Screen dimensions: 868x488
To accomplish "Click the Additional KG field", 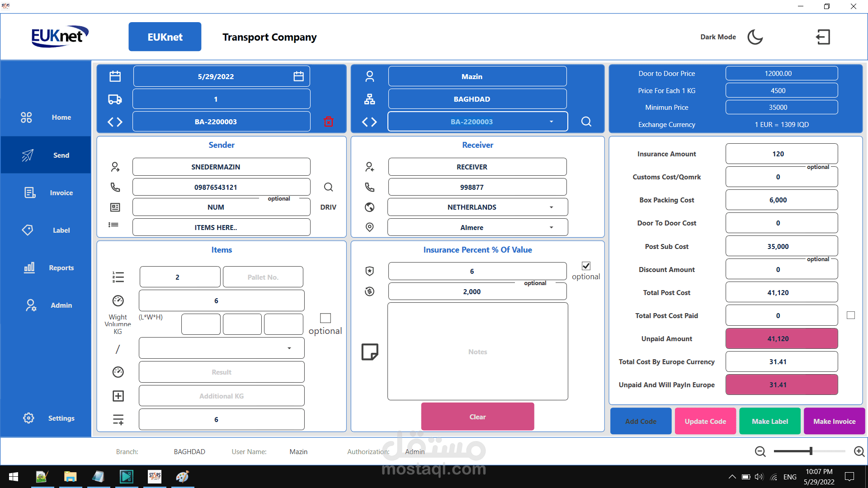I will click(x=222, y=396).
